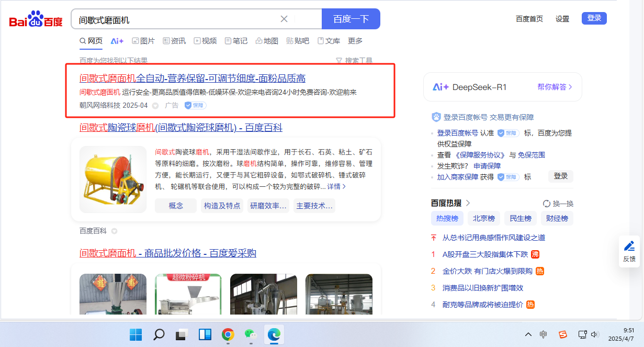The image size is (644, 347).
Task: Click the Sogou input method tray icon
Action: [563, 334]
